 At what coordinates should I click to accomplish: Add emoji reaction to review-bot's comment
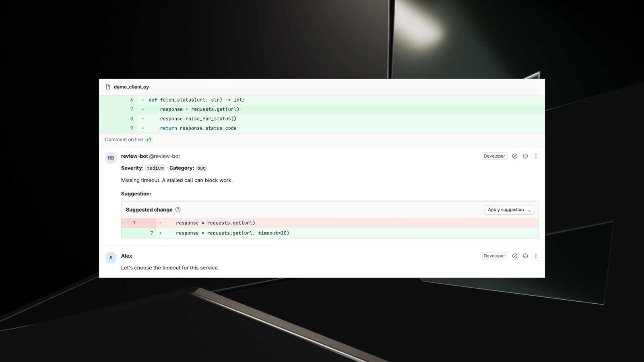[x=525, y=156]
